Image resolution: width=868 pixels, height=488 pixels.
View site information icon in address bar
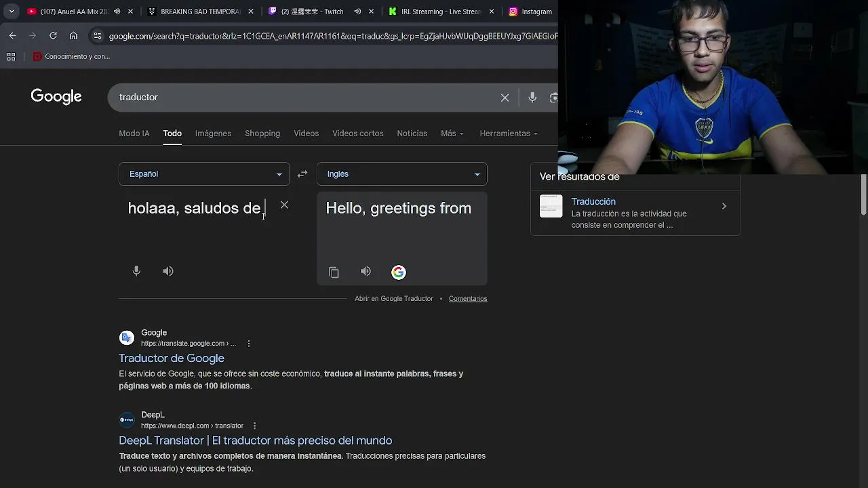(x=98, y=36)
